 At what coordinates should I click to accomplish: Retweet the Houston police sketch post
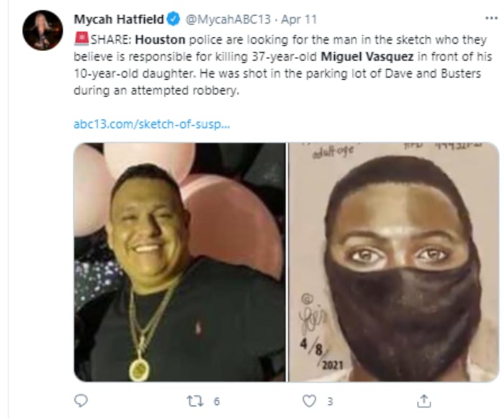[x=194, y=400]
